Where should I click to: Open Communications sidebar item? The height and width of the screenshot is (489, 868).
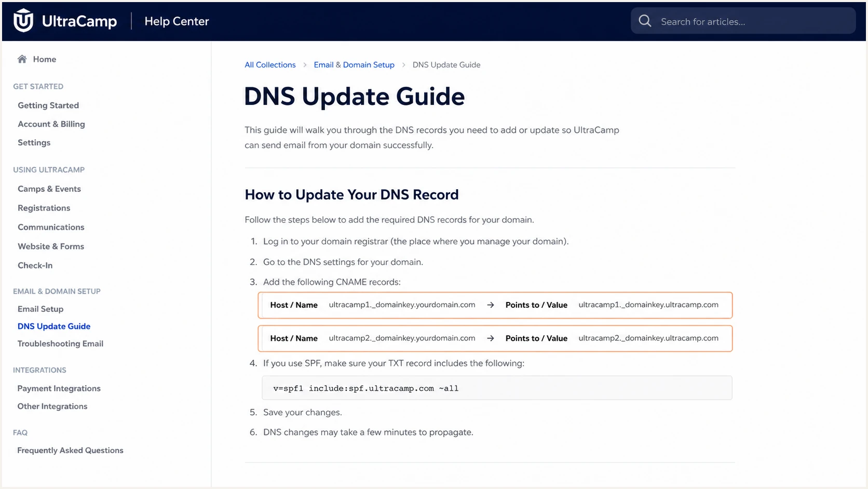51,227
